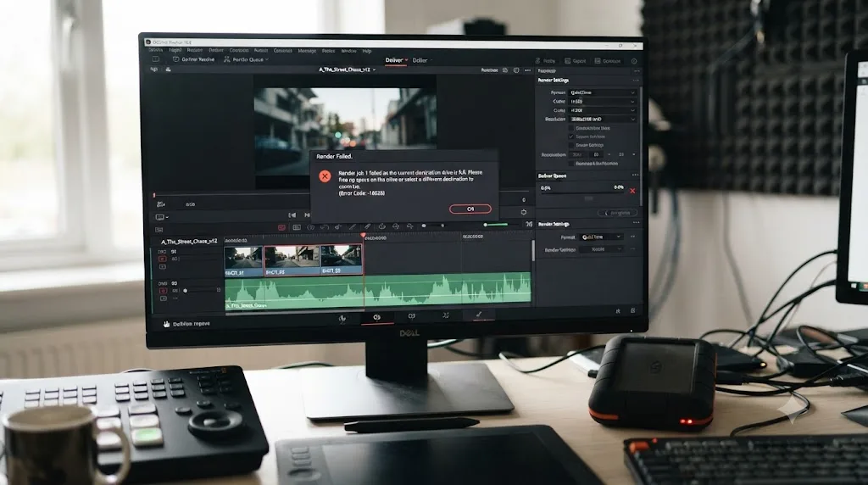The height and width of the screenshot is (485, 868).
Task: Click the red error icon in the Render Failed dialog
Action: [325, 176]
